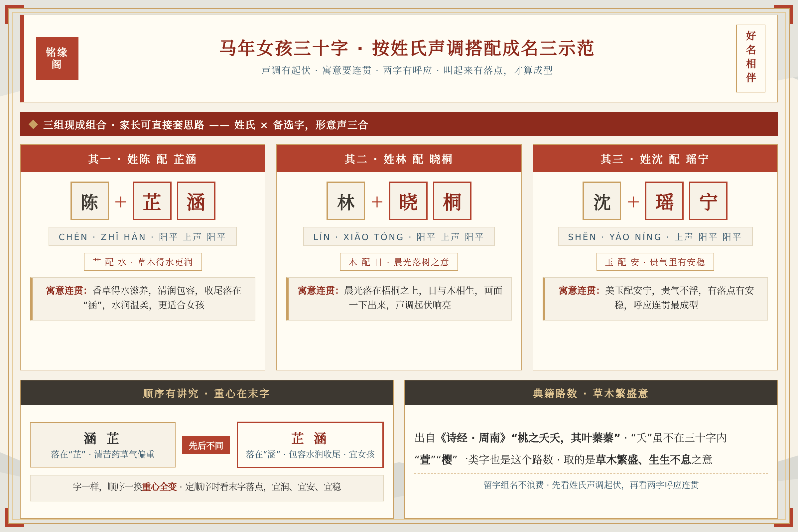
Task: Click the 铭缘阁 red seal logo
Action: (57, 59)
